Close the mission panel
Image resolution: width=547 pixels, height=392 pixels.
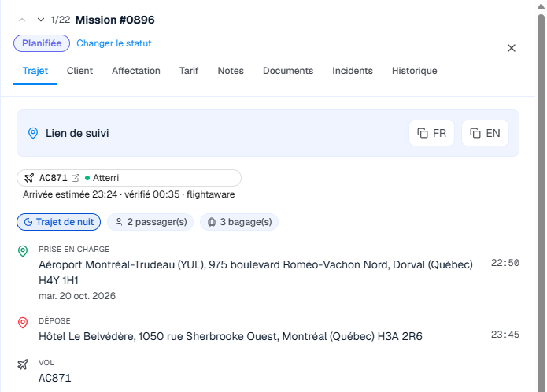(512, 48)
